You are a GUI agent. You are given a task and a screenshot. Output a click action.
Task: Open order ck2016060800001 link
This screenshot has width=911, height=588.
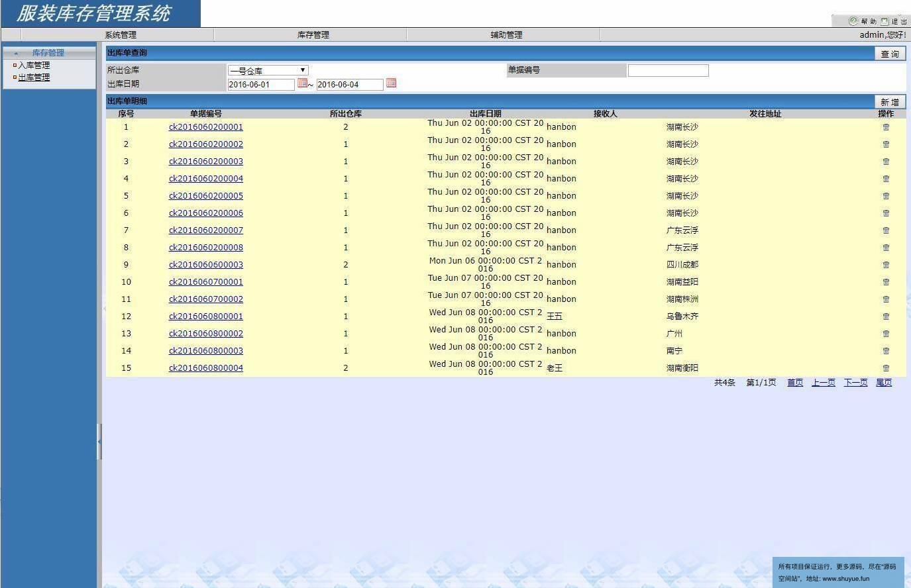click(x=206, y=317)
